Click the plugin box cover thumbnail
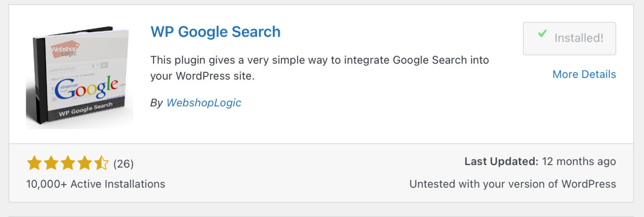 (79, 77)
